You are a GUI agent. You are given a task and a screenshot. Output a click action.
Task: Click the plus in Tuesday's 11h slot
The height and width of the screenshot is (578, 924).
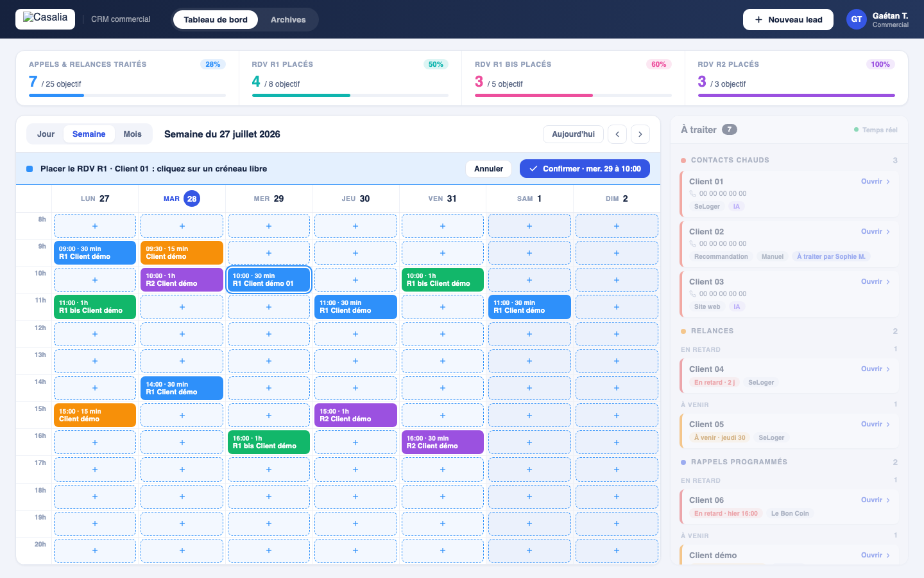pos(182,307)
